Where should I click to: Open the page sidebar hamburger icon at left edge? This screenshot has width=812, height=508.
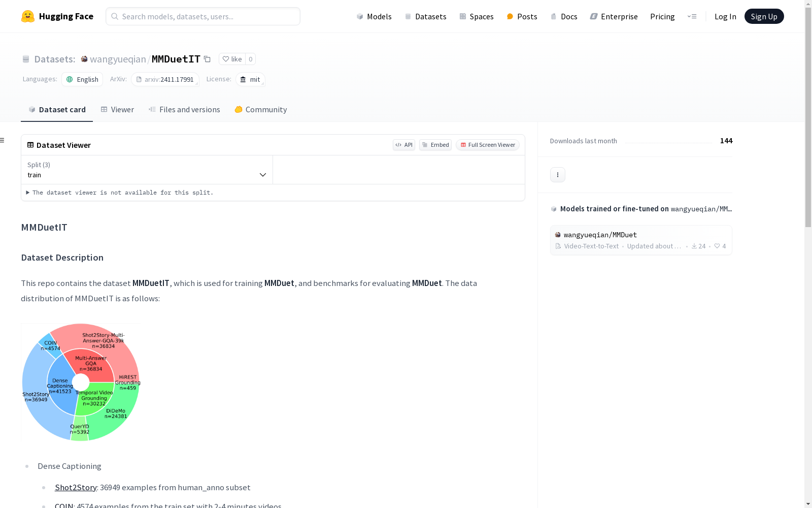pos(2,140)
